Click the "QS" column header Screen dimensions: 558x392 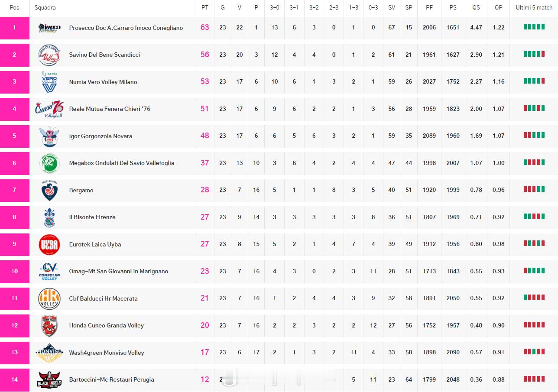476,7
